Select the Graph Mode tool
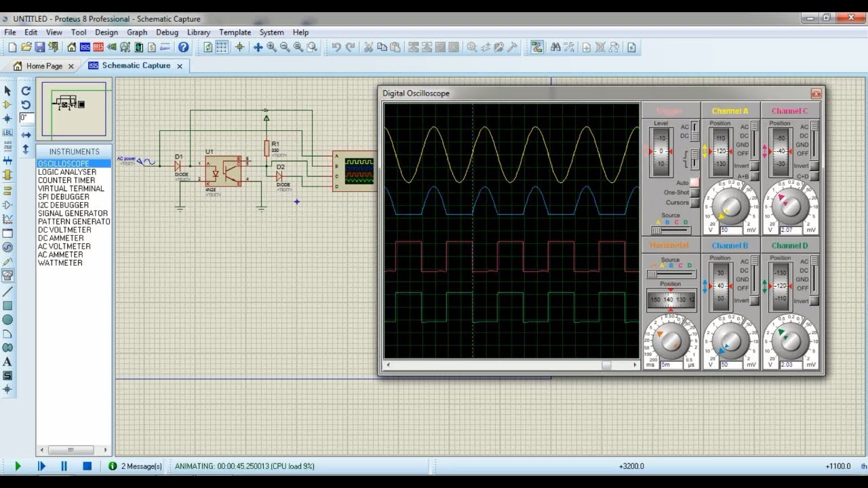The height and width of the screenshot is (488, 868). [7, 219]
